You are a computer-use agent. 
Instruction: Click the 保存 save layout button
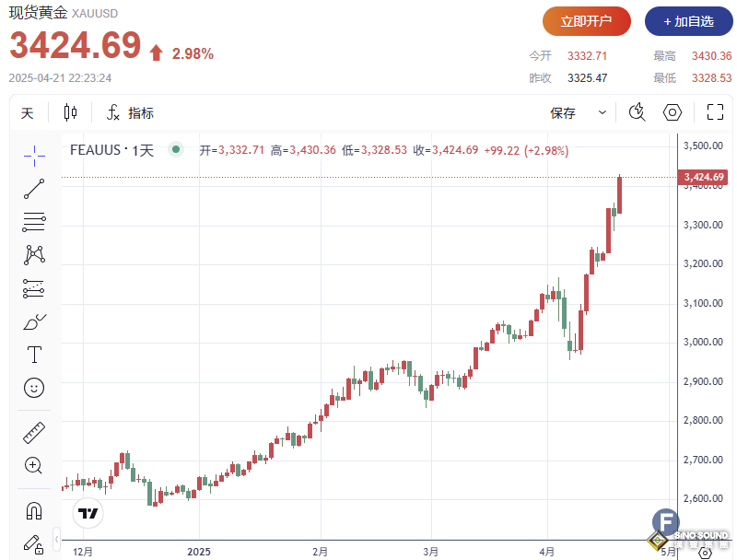(x=563, y=113)
